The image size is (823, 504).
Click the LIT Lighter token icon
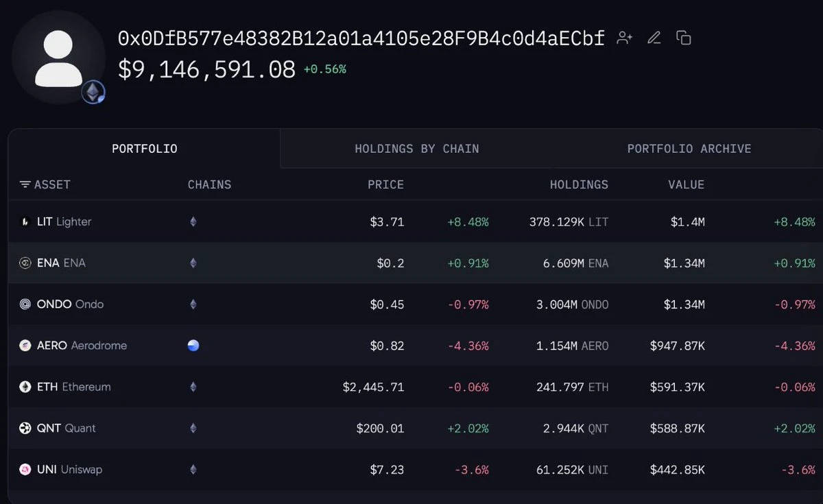pyautogui.click(x=25, y=222)
